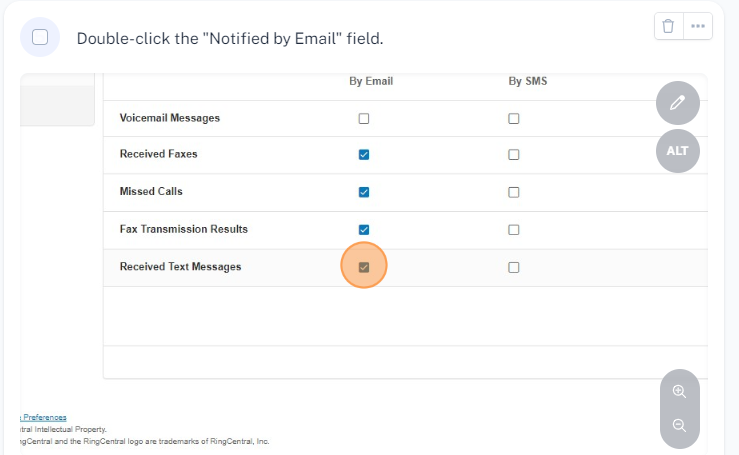Enable Voicemail Messages By SMS checkbox

514,118
